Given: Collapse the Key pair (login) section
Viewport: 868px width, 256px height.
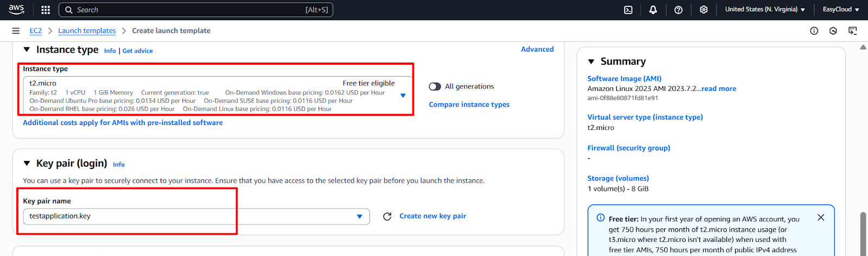Looking at the screenshot, I should [27, 163].
